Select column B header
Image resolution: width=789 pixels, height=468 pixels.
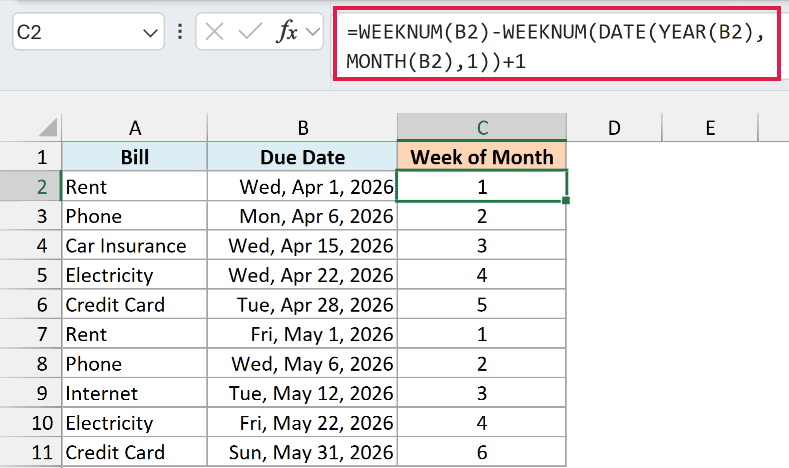(302, 128)
